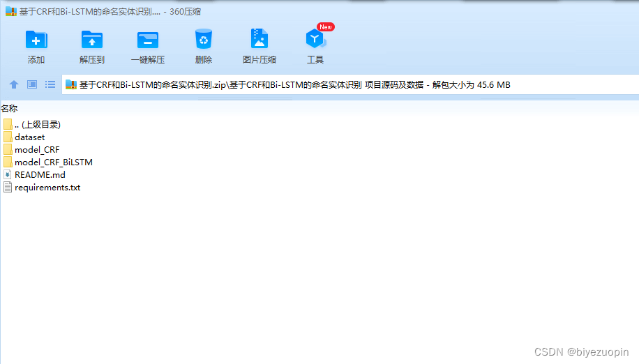Screen dimensions: 639x364
Task: Open the 工具 (Tools) icon with New badge
Action: pos(315,38)
